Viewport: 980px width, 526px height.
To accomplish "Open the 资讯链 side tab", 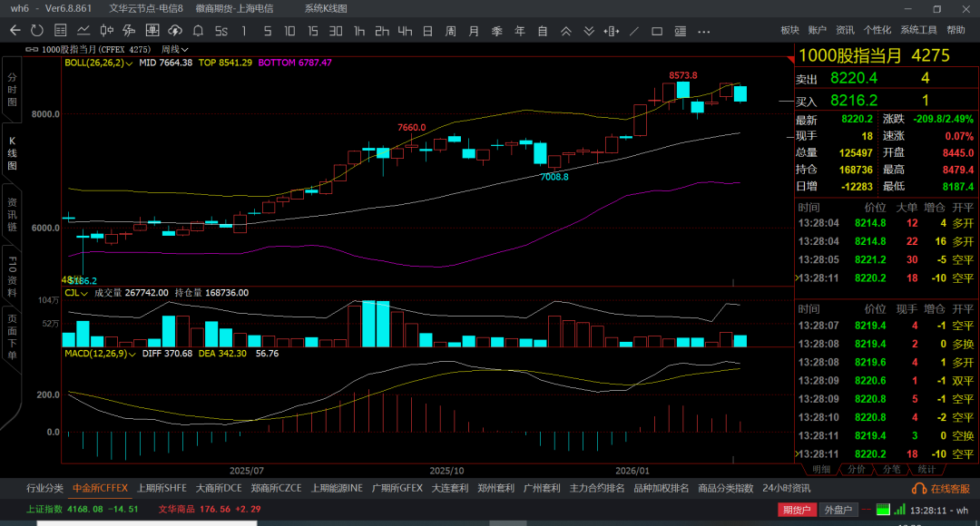I will tap(12, 215).
